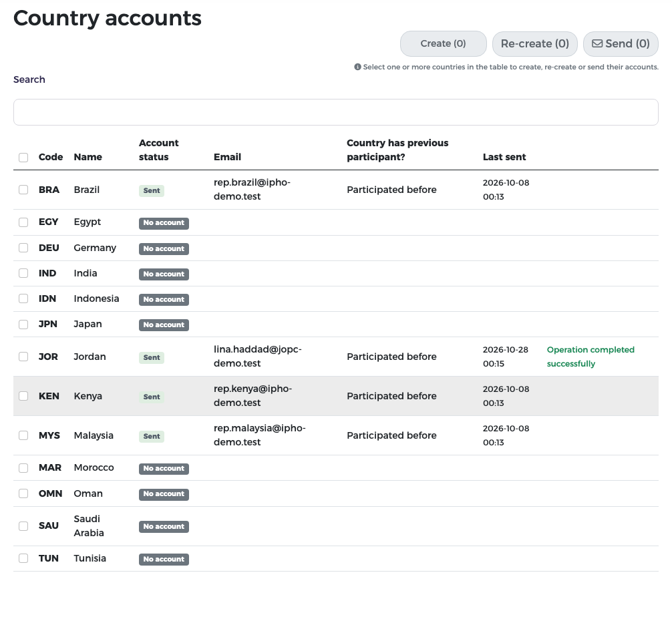Tick the Oman row checkbox
Image resolution: width=672 pixels, height=623 pixels.
click(23, 493)
